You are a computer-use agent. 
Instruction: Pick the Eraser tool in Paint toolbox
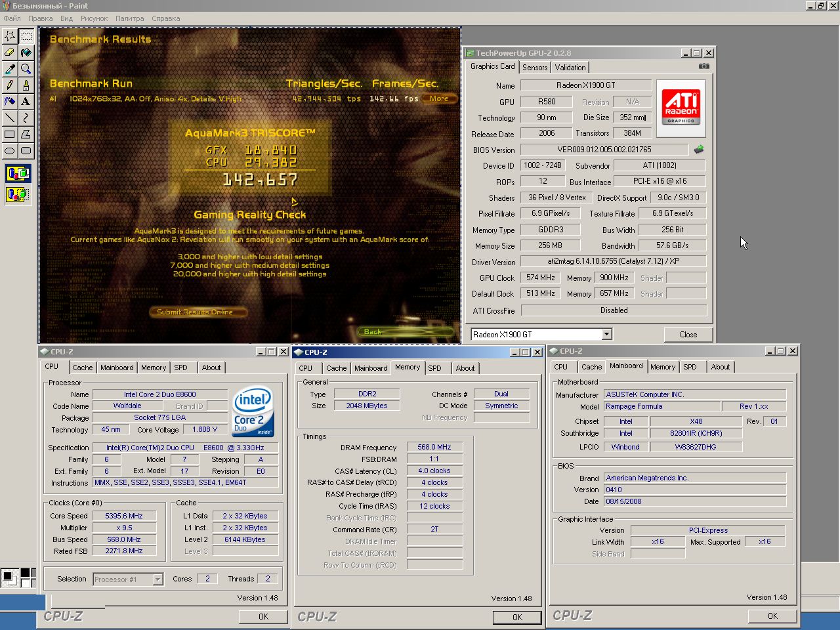coord(10,52)
